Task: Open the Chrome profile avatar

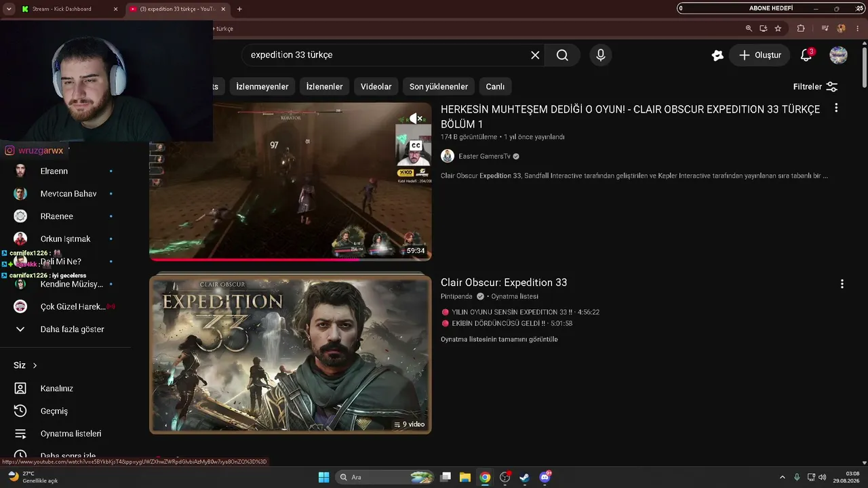Action: click(841, 28)
